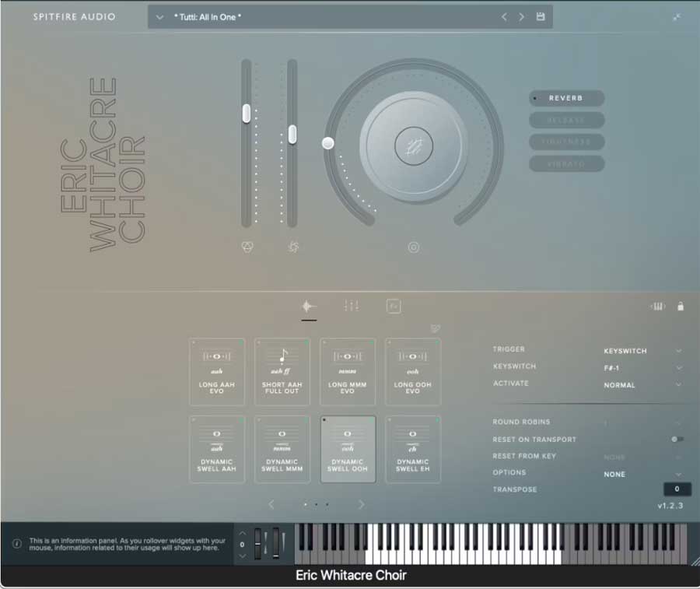700x589 pixels.
Task: Open the Reset From Key dropdown
Action: [642, 457]
